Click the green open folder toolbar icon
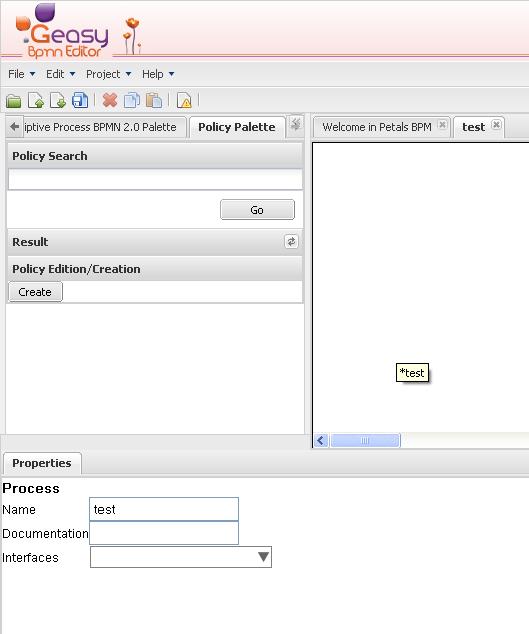This screenshot has height=634, width=529. 14,100
